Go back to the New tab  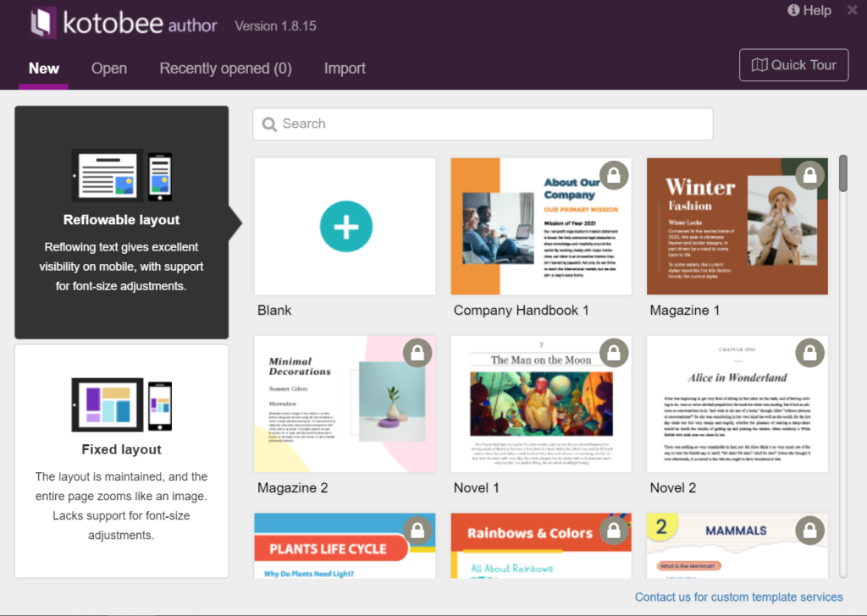tap(43, 69)
